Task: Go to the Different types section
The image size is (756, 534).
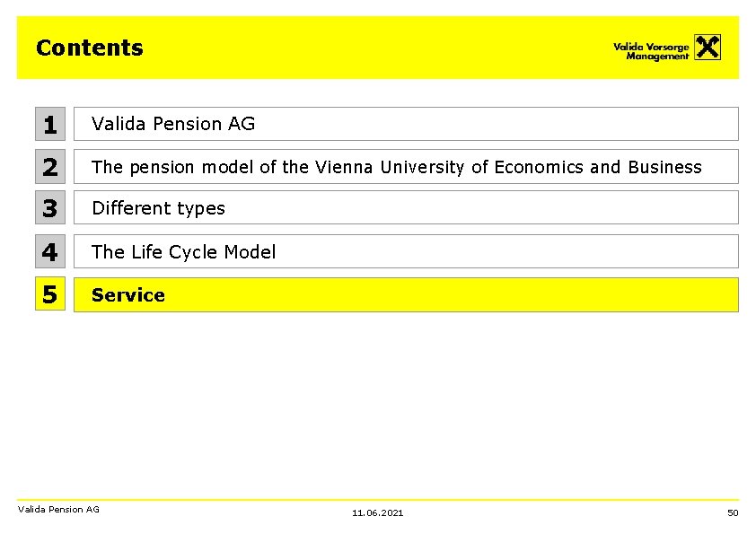Action: click(x=406, y=207)
